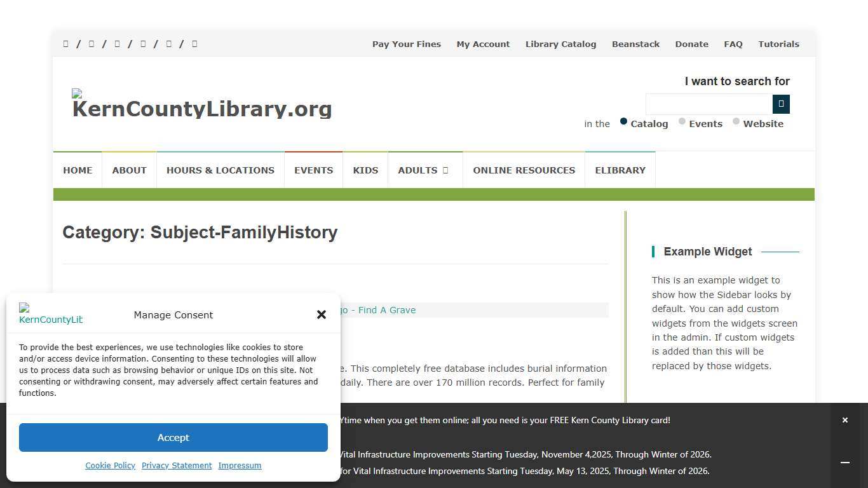Image resolution: width=868 pixels, height=488 pixels.
Task: Click inside the search input field
Action: pyautogui.click(x=709, y=104)
